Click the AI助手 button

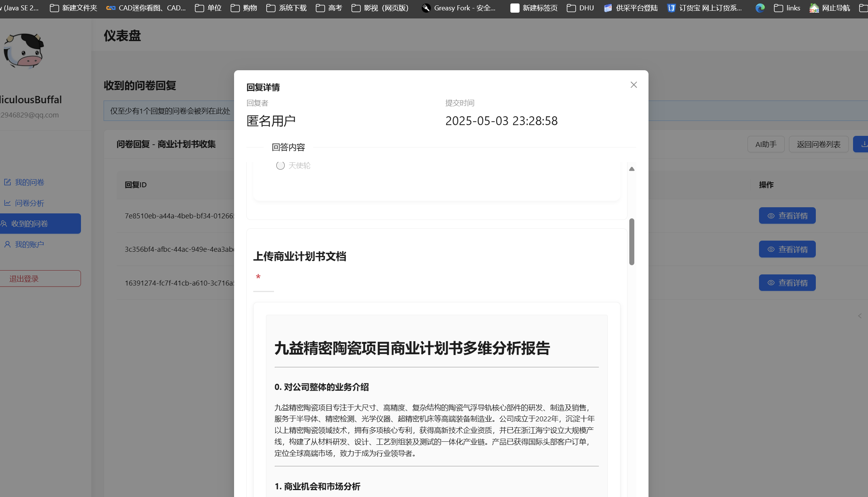coord(766,144)
